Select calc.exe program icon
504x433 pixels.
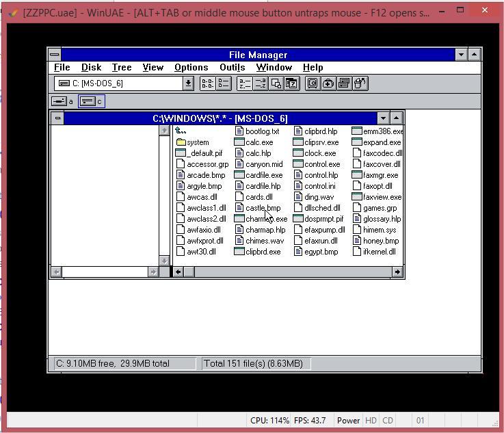(254, 142)
